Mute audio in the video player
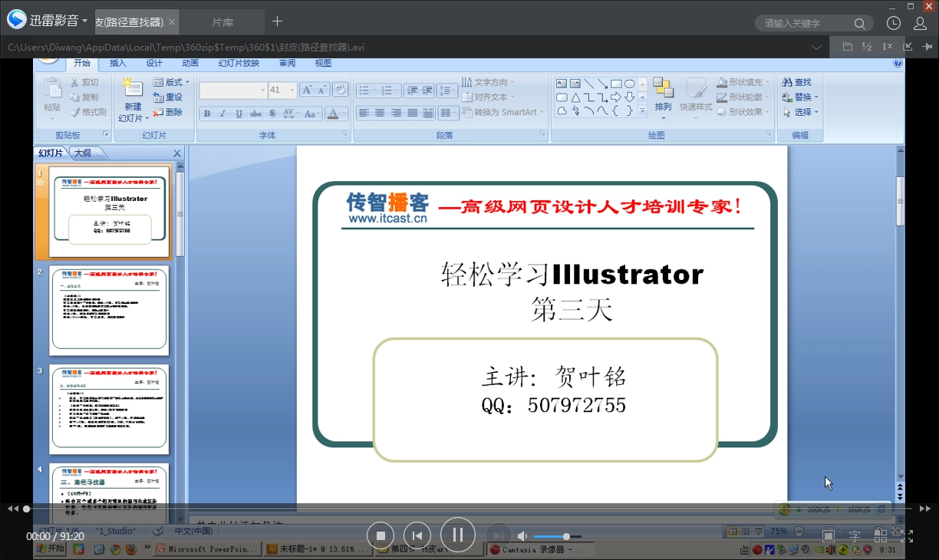Image resolution: width=939 pixels, height=560 pixels. pos(522,535)
